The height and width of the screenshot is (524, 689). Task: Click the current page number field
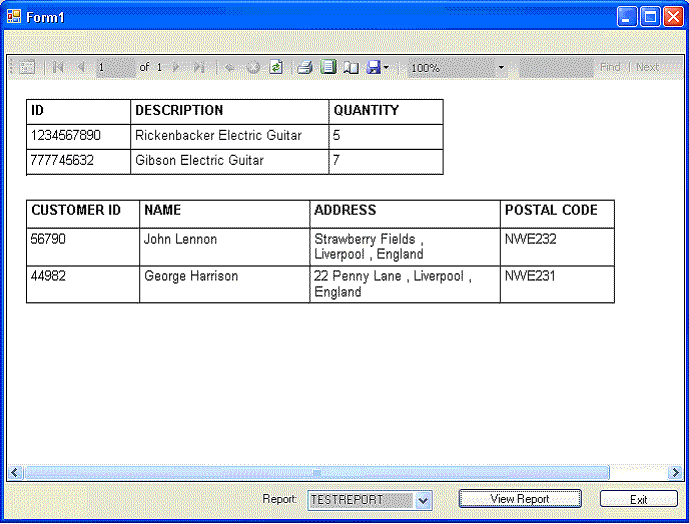coord(116,67)
